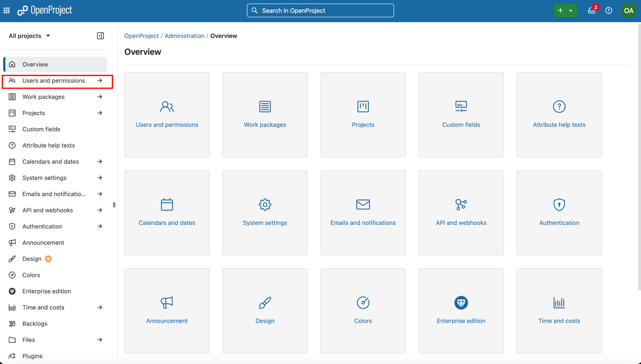Click the Projects card icon
Viewport: 641px width, 364px height.
pos(363,107)
